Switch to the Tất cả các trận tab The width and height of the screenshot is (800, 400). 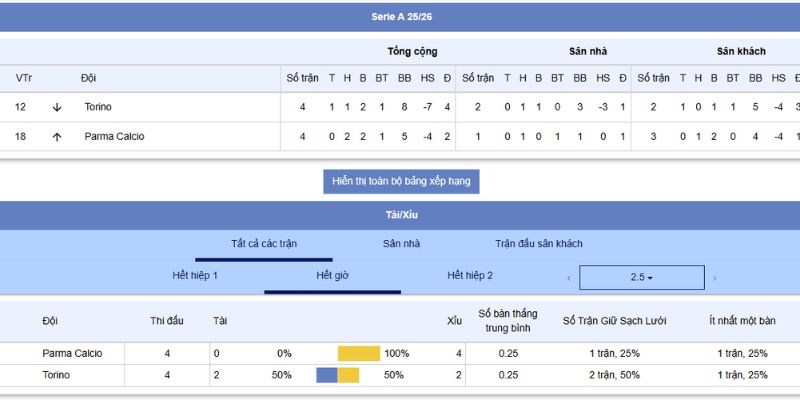[266, 243]
